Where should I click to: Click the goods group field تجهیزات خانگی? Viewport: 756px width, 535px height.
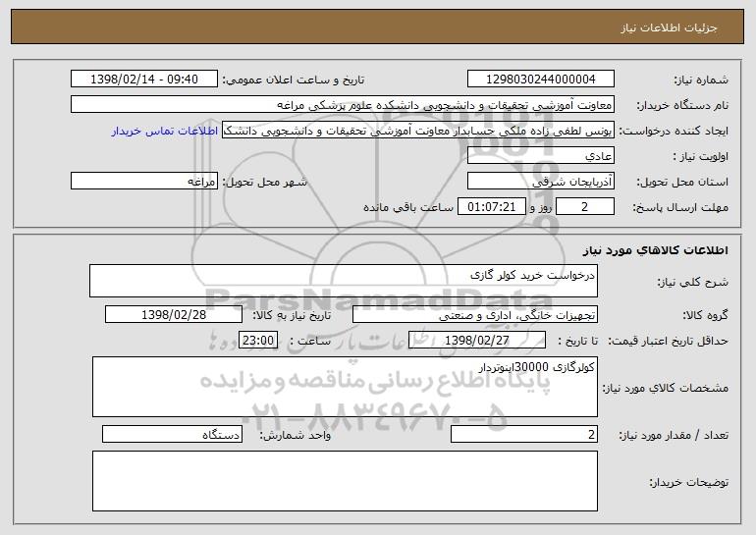pos(475,315)
